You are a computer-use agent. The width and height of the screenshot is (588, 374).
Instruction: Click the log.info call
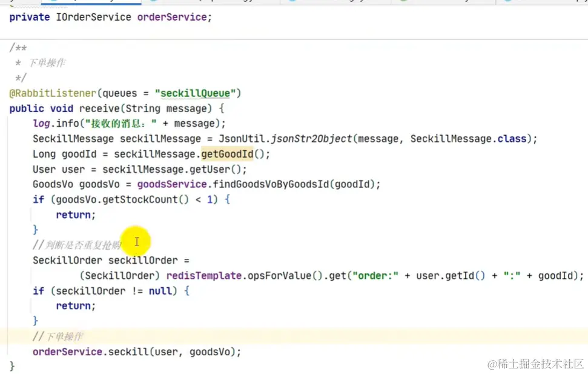[56, 124]
